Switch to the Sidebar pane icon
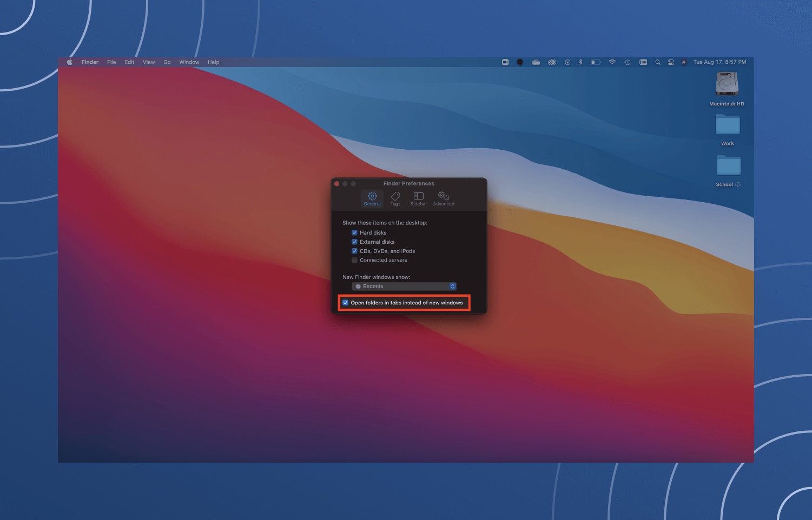The image size is (812, 520). pos(418,198)
